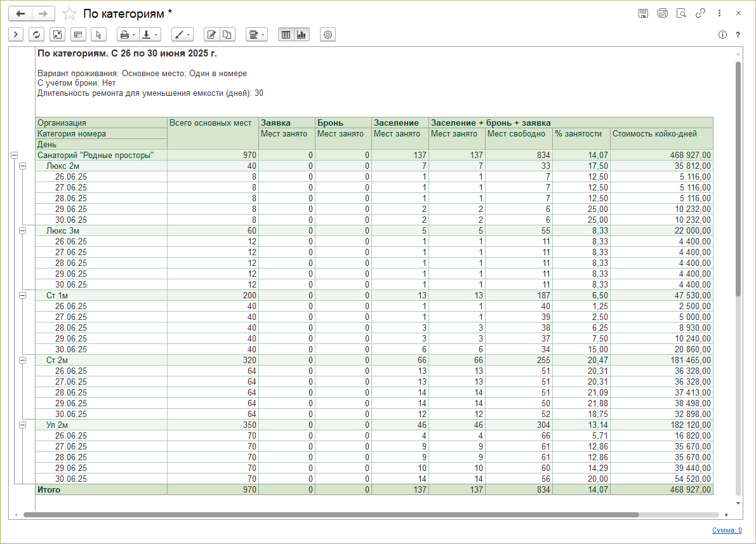Click the get link chain icon
Viewport: 756px width, 544px height.
click(x=700, y=13)
